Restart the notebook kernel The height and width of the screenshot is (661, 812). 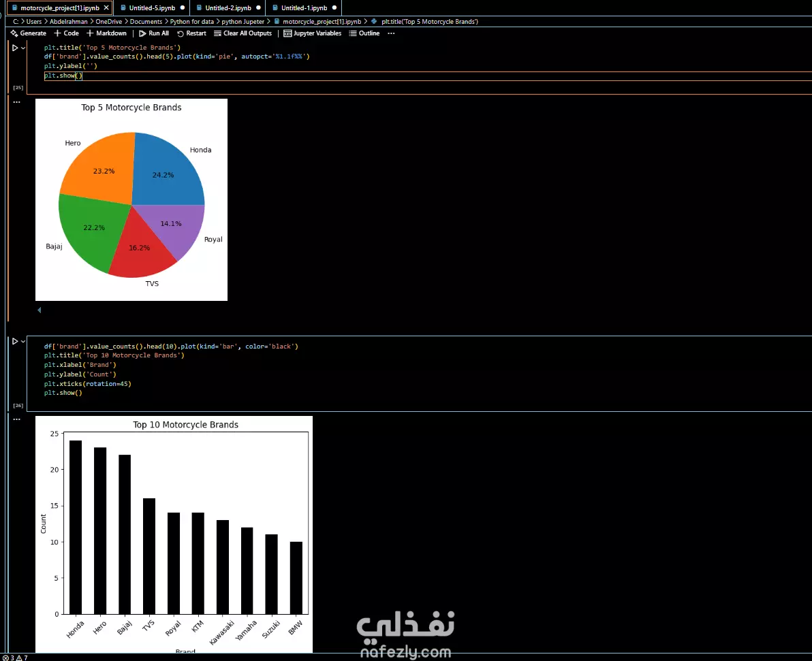click(x=191, y=33)
